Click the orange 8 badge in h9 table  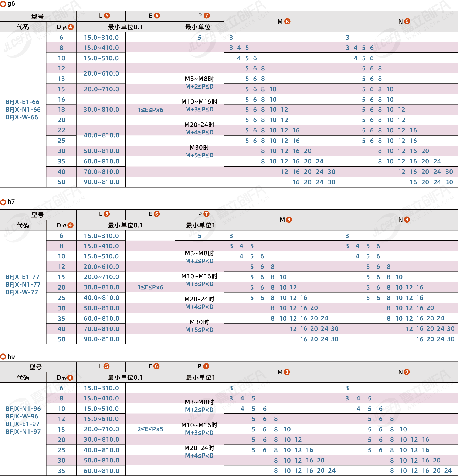287,372
